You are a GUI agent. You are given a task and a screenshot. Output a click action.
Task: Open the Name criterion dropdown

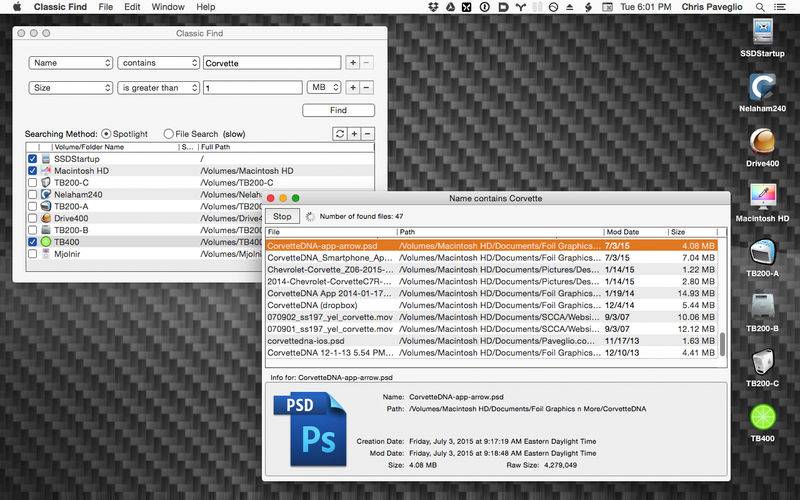pos(70,63)
